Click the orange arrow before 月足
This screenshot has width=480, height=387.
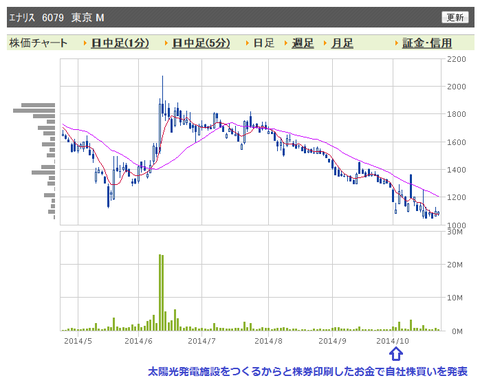[x=325, y=43]
